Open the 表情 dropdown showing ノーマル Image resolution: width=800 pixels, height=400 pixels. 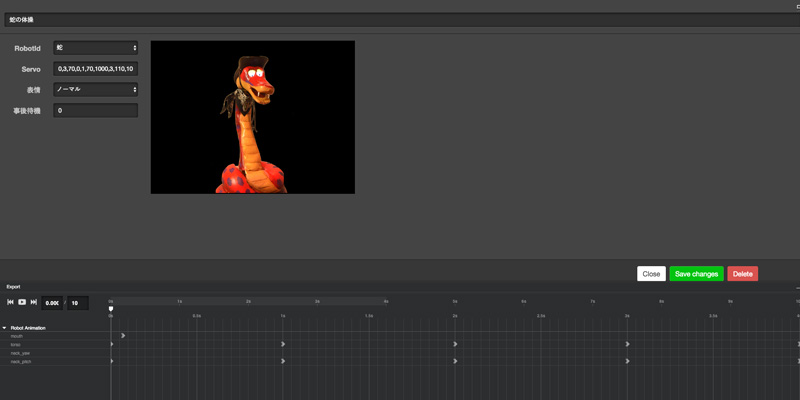click(x=95, y=89)
